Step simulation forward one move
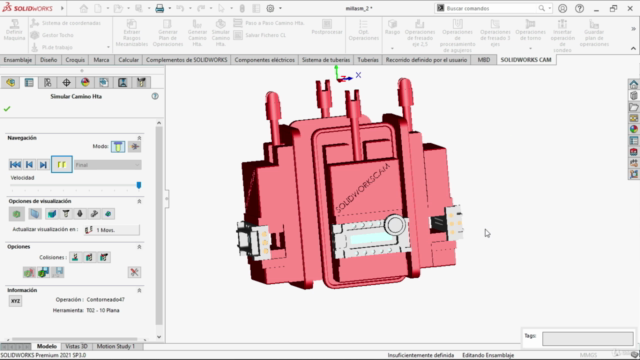 [x=43, y=164]
